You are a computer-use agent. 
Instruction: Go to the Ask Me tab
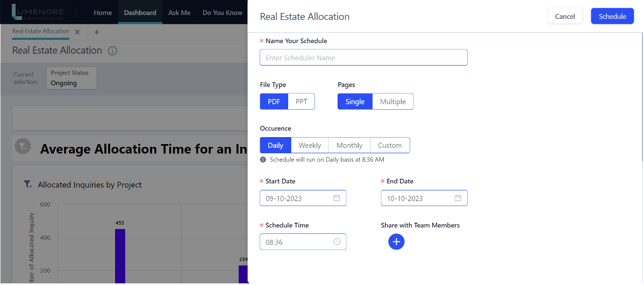pos(179,12)
